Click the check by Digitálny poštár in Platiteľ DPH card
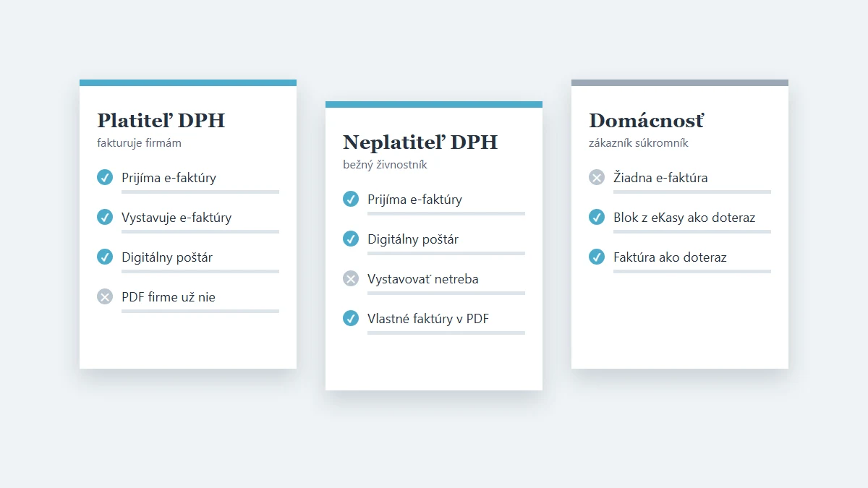The image size is (868, 488). tap(105, 257)
